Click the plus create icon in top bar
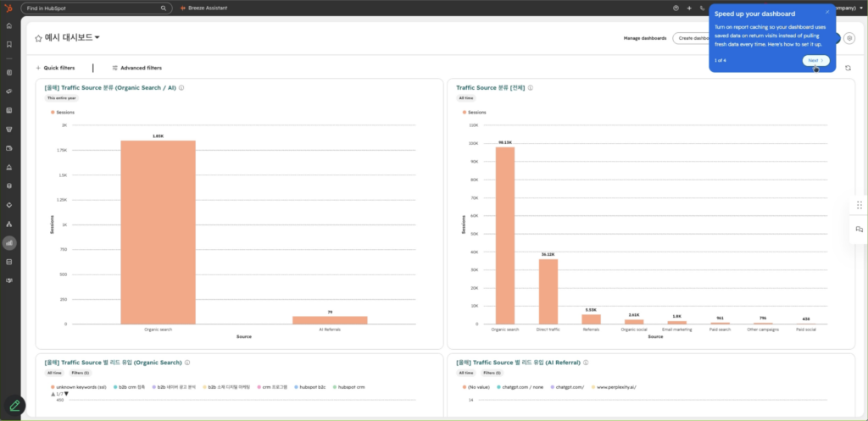 [689, 8]
